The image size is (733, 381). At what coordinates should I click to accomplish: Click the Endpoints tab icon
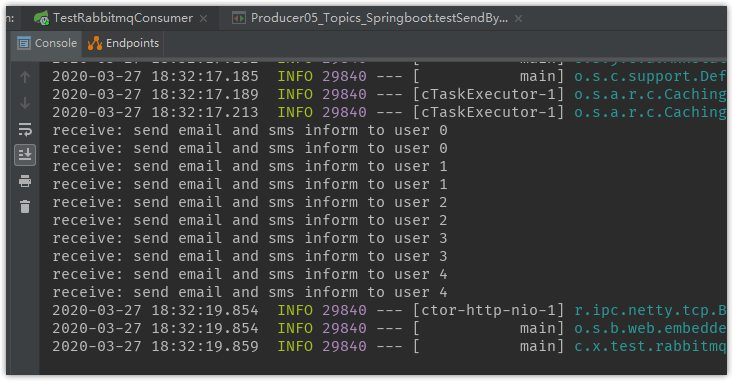tap(95, 43)
